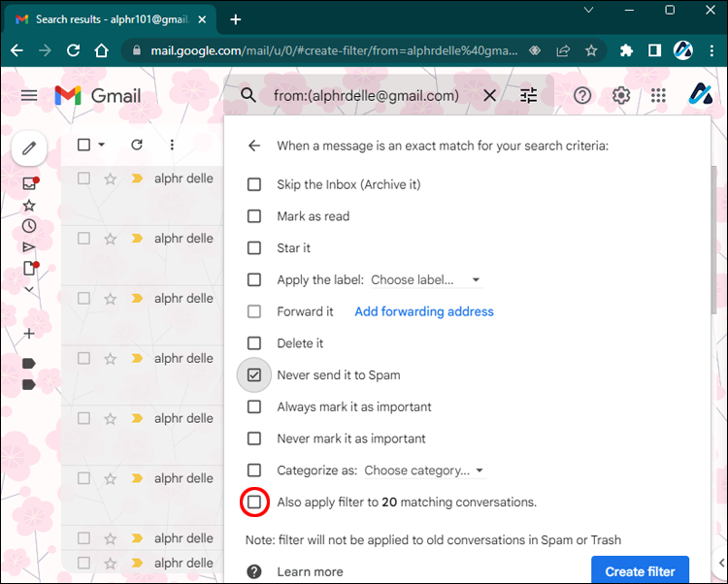This screenshot has height=584, width=728.
Task: Open Drafts icon in sidebar
Action: pyautogui.click(x=30, y=268)
